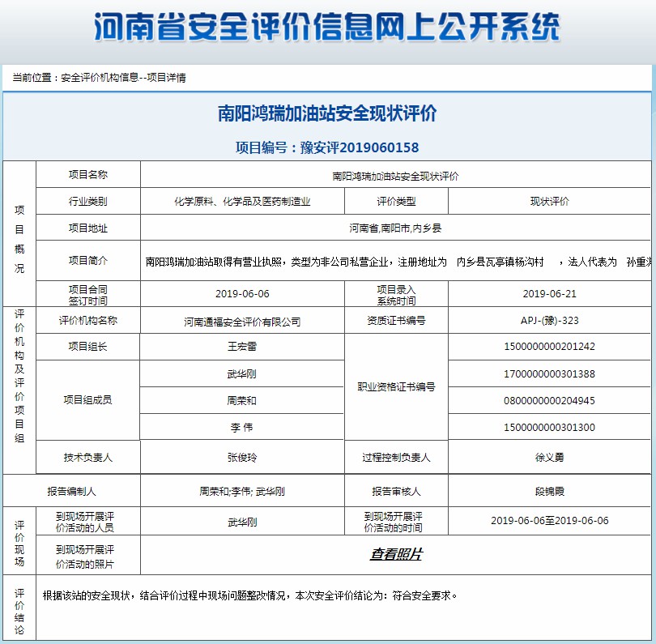The image size is (656, 644).
Task: Select the breadcrumb 安全评价机构信息--项目详情
Action: coord(123,78)
